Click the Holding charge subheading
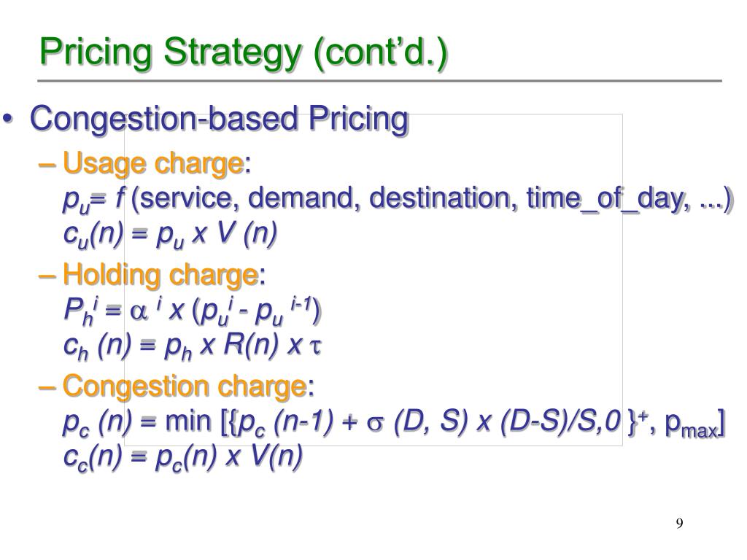The image size is (747, 560). pyautogui.click(x=160, y=275)
